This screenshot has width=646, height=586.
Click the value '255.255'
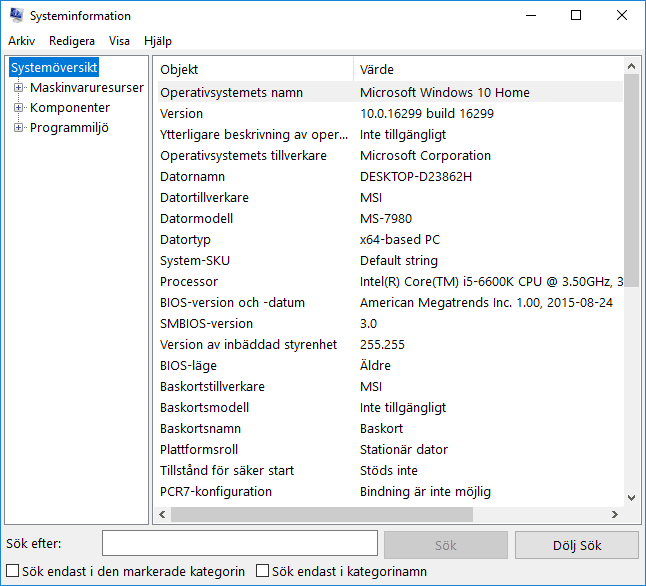tap(382, 345)
